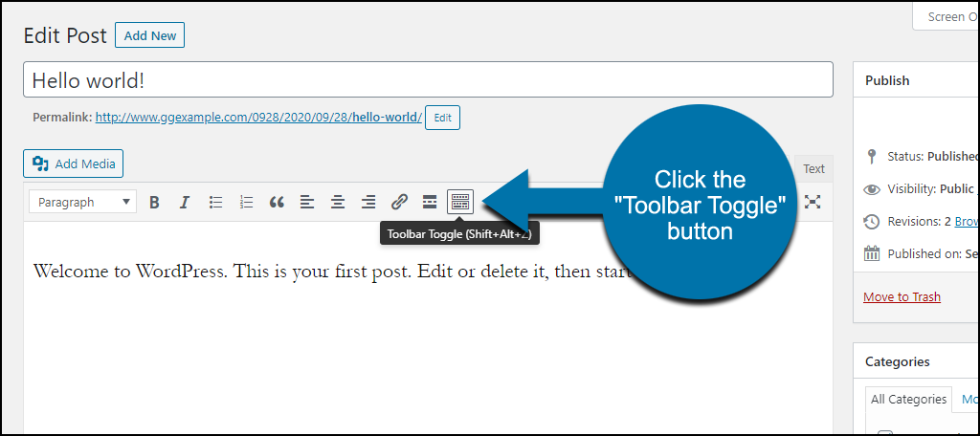Open the Paragraph format dropdown
Viewport: 980px width, 436px height.
click(82, 203)
